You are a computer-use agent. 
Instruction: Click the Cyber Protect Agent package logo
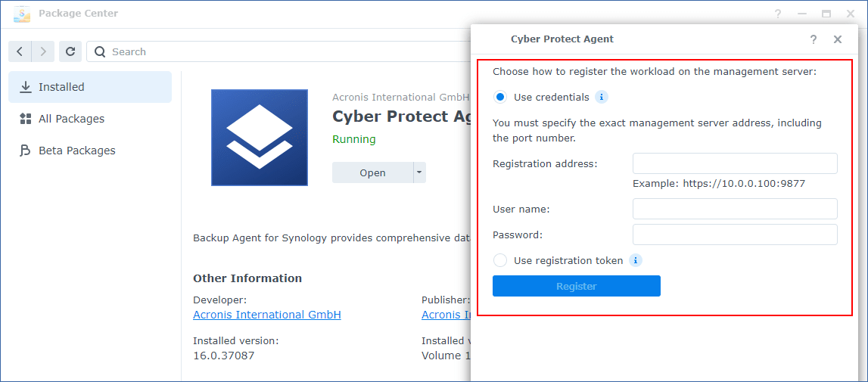[x=260, y=138]
